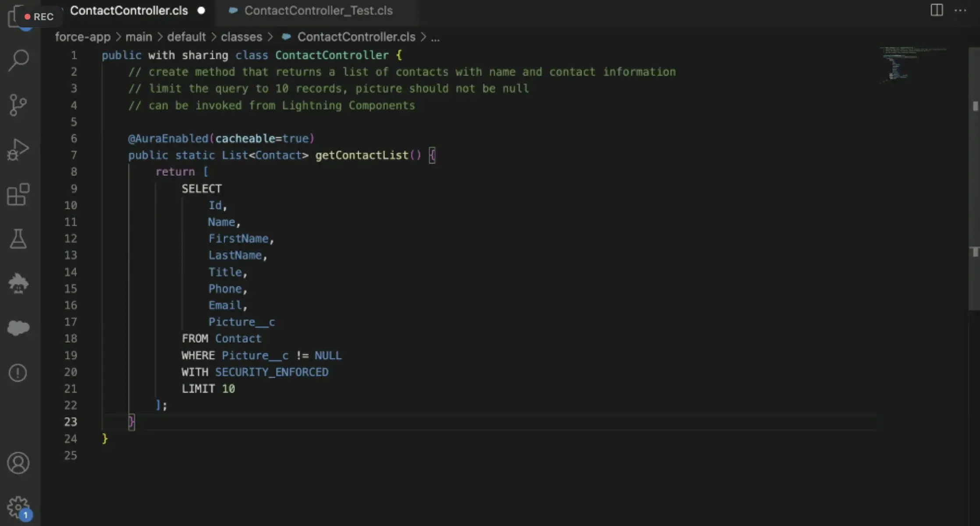Open More Actions ellipsis menu
This screenshot has width=980, height=526.
pos(960,10)
